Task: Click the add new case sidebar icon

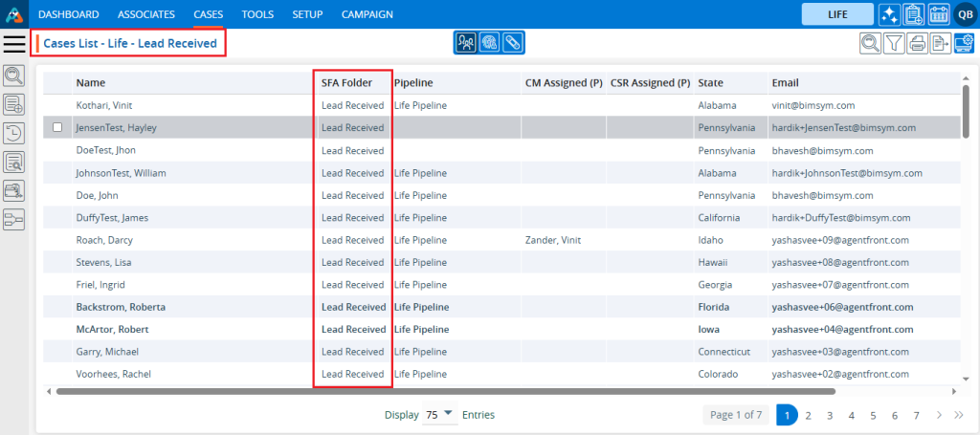Action: coord(14,105)
